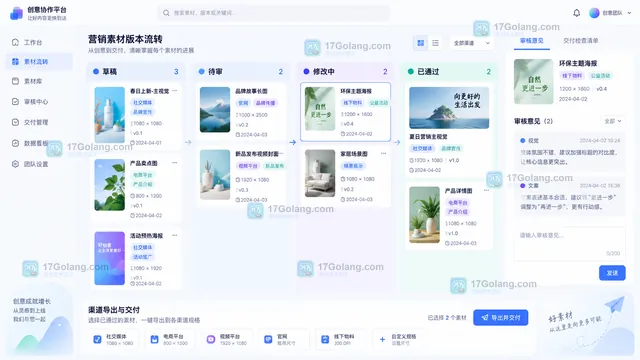Open the 夏日营销主视觉 island image

[x=449, y=108]
